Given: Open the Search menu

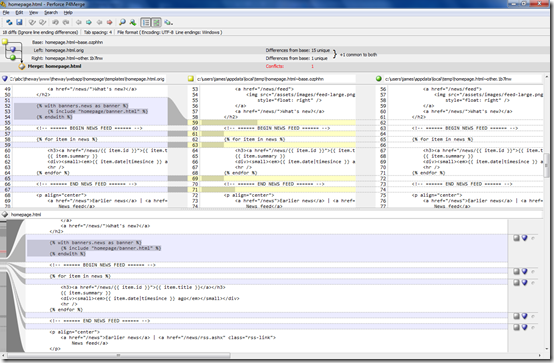Looking at the screenshot, I should (51, 12).
